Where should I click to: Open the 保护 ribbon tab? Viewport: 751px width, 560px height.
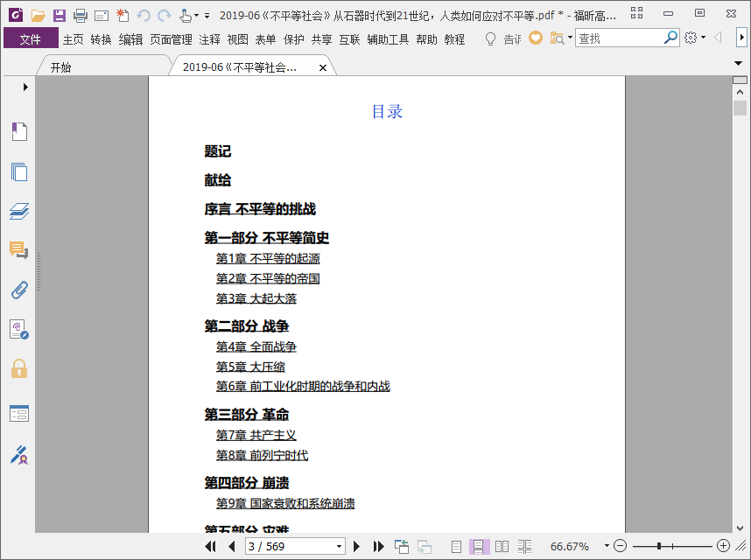coord(293,39)
